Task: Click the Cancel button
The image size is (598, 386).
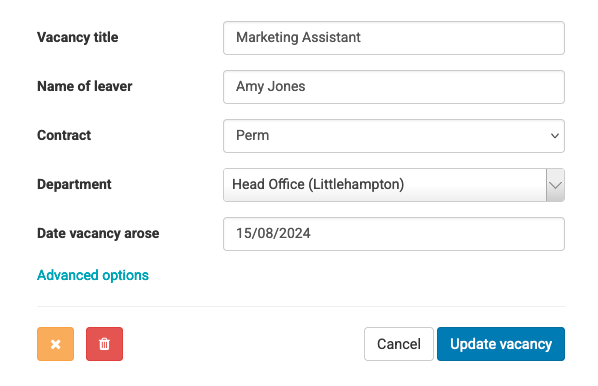Action: pyautogui.click(x=399, y=344)
